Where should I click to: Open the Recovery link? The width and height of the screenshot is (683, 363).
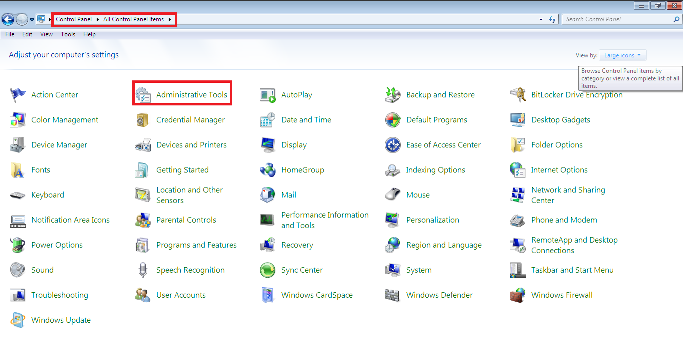(297, 245)
